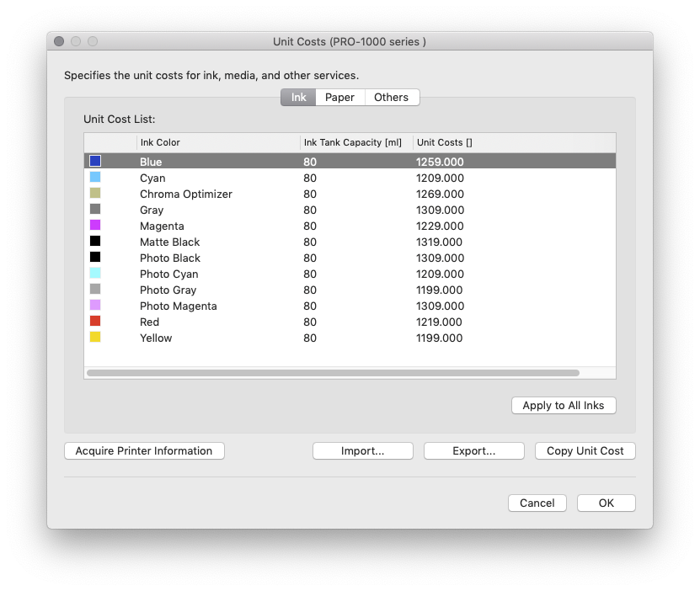
Task: Select the Magenta ink swatch icon
Action: [x=95, y=226]
